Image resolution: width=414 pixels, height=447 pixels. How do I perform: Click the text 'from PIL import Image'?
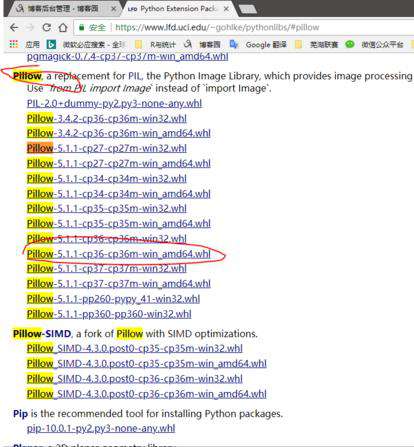click(100, 88)
